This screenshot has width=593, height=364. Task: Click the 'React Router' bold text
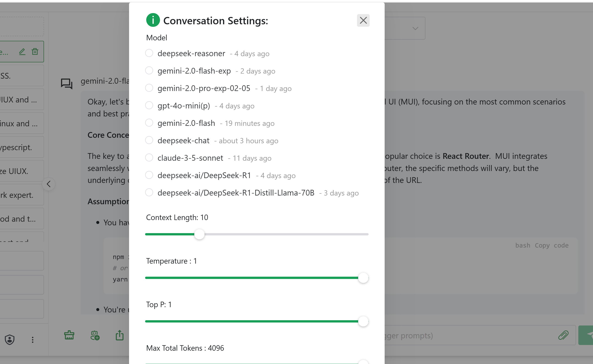point(466,156)
